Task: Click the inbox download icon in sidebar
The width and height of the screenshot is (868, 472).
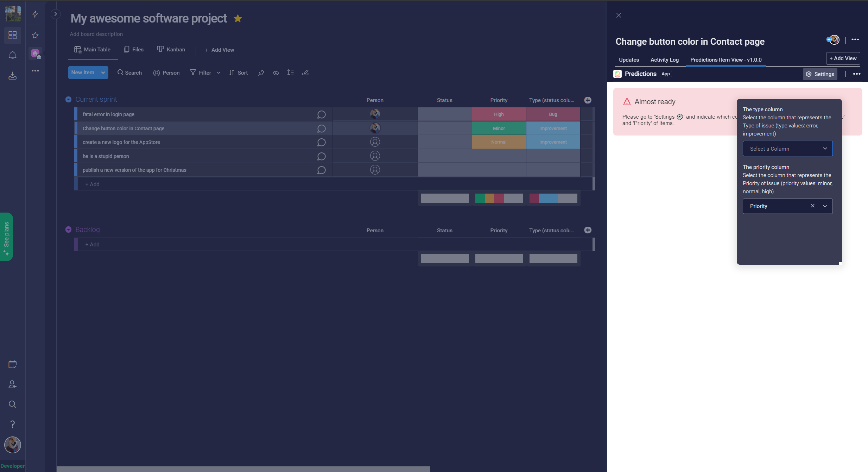Action: tap(13, 76)
